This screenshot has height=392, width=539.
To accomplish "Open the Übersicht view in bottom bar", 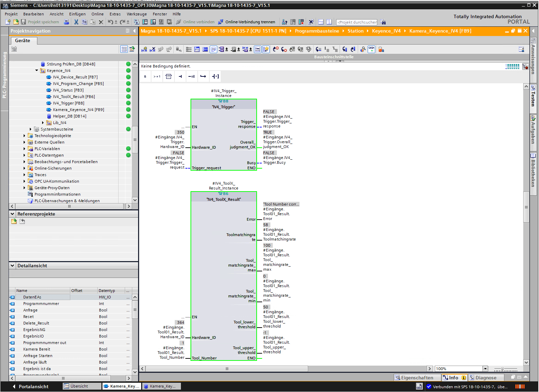I will (82, 386).
